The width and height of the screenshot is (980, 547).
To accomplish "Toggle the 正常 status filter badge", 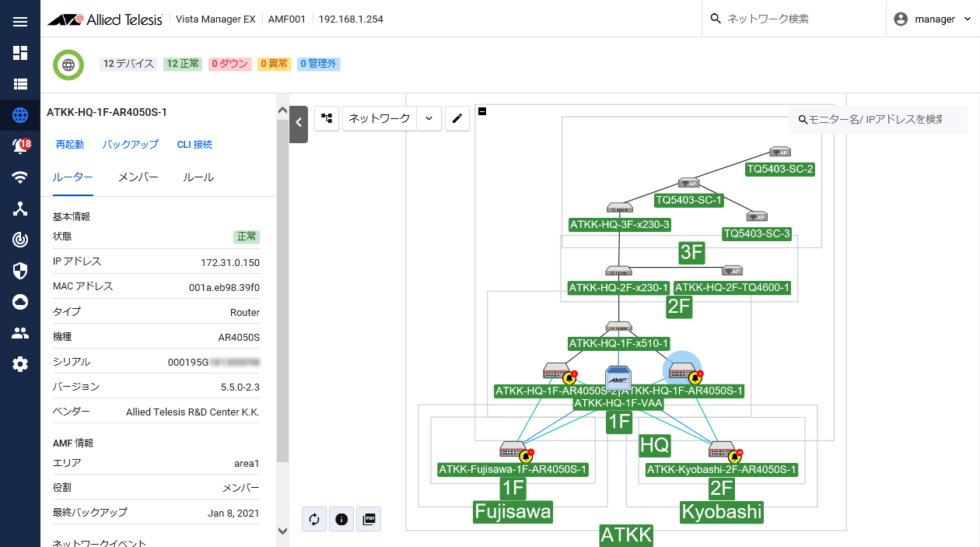I will [x=183, y=64].
